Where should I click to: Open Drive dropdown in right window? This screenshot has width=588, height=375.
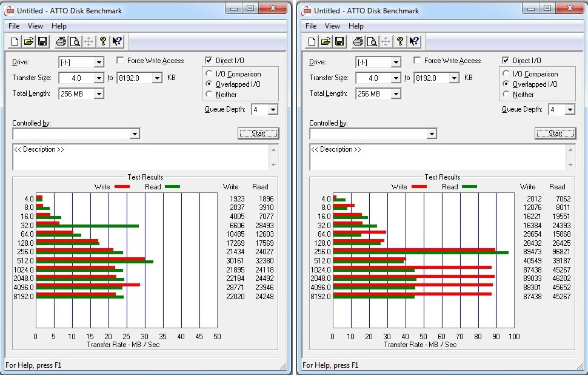pyautogui.click(x=396, y=62)
